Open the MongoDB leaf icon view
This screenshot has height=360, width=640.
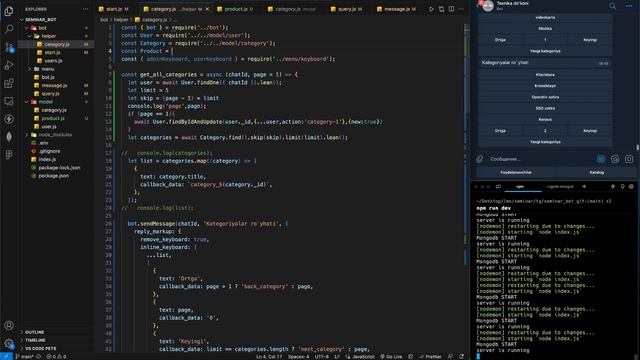click(9, 137)
